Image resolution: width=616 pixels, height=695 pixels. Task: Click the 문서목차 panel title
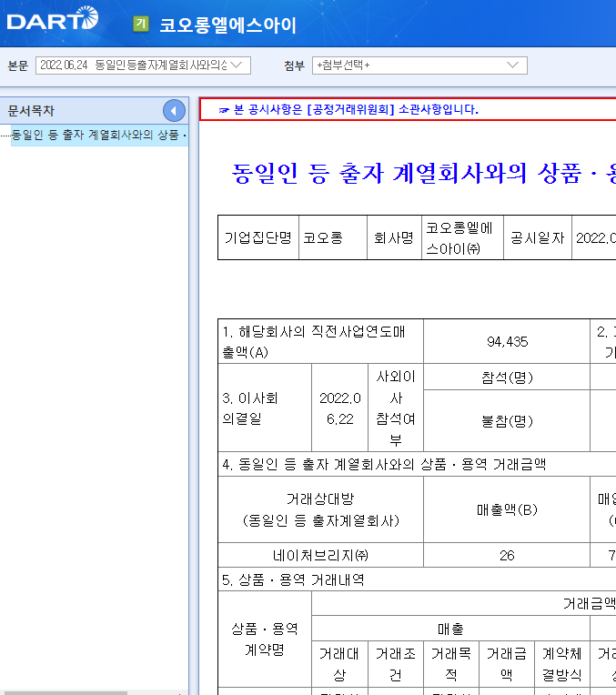(31, 111)
